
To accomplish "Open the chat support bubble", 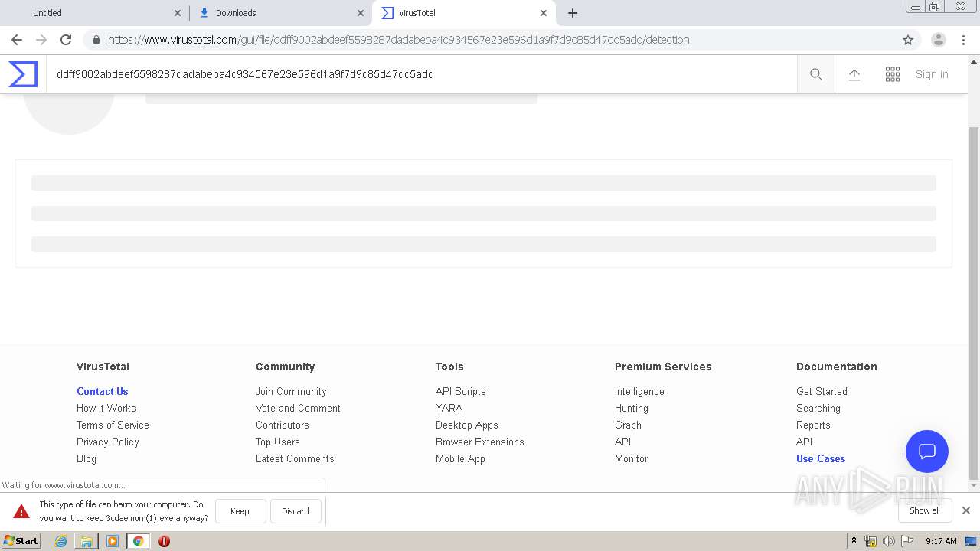I will (927, 452).
